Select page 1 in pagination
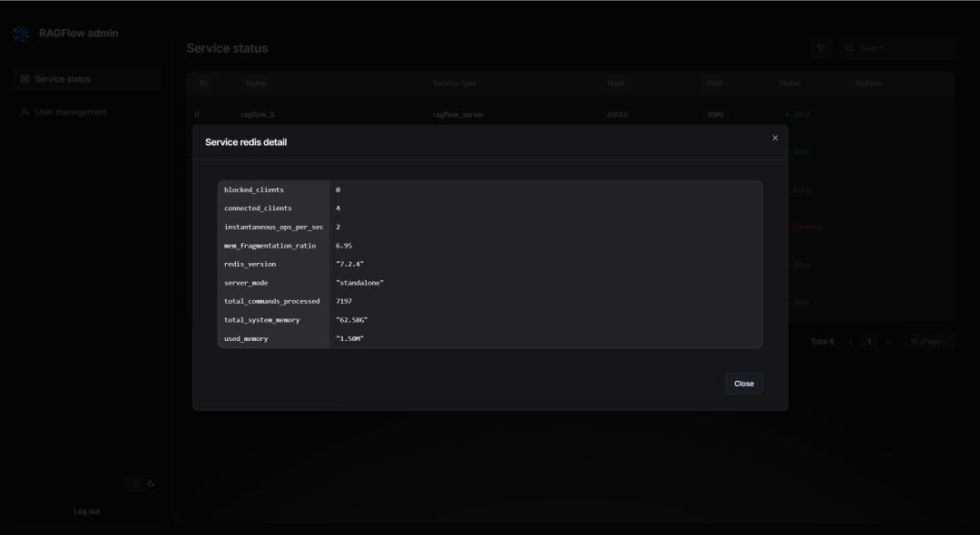The image size is (980, 535). tap(868, 342)
